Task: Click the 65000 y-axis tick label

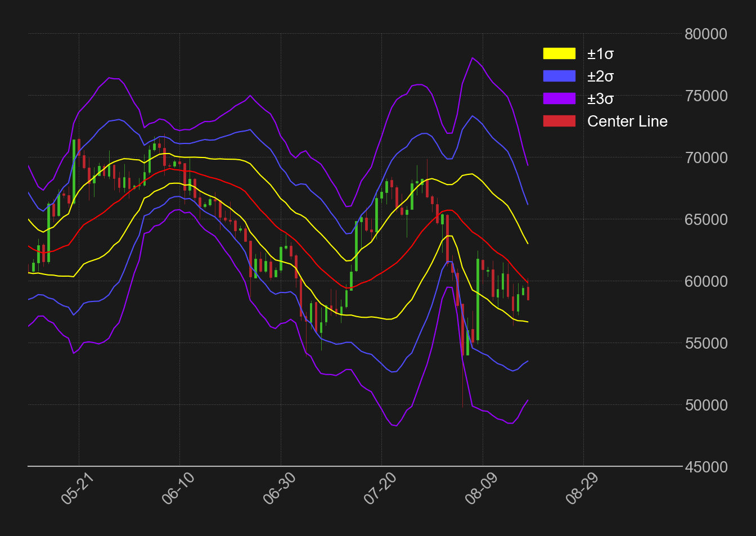Action: point(706,220)
